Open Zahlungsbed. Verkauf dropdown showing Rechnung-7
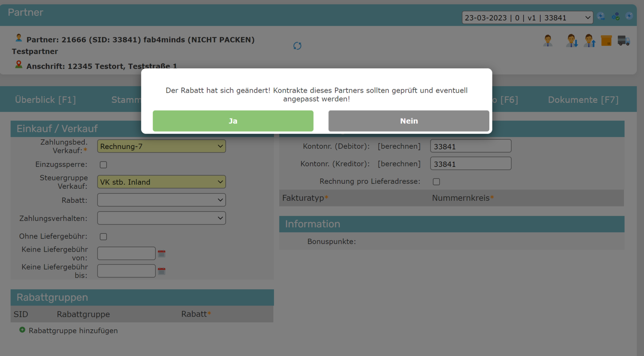The height and width of the screenshot is (356, 644). pos(161,146)
